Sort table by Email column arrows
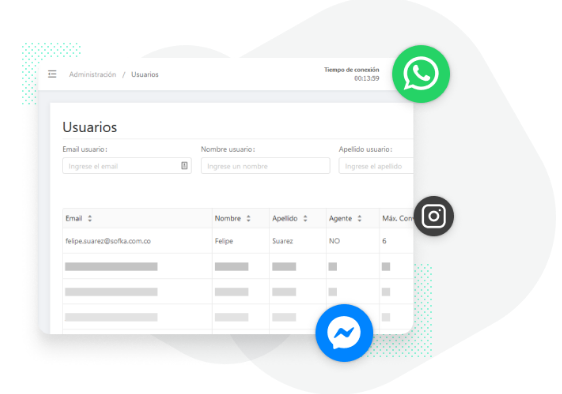Screen dimensions: 562x394 [90, 218]
